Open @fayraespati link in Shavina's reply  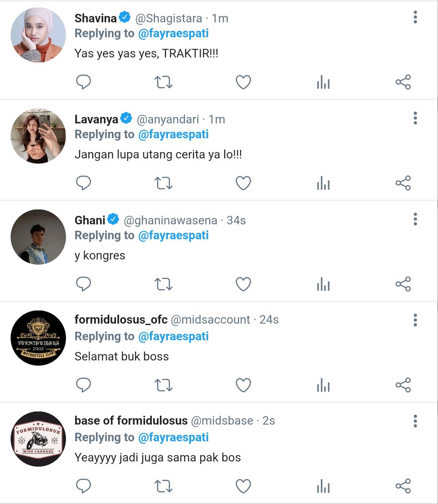click(173, 34)
